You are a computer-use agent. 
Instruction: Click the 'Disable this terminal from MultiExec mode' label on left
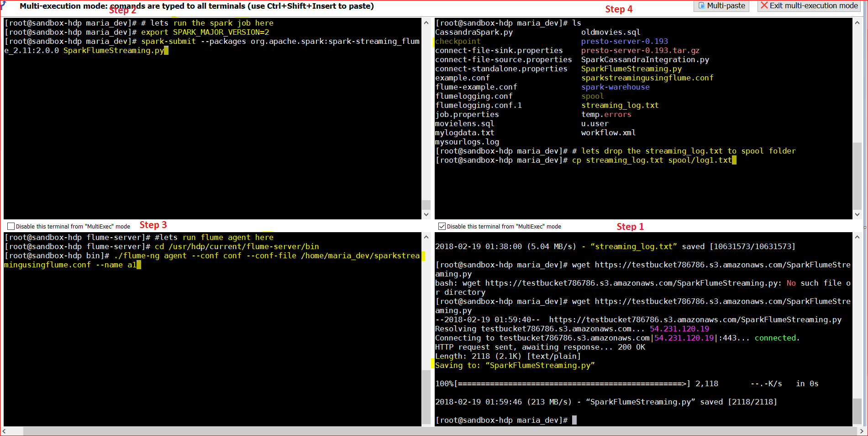(73, 226)
